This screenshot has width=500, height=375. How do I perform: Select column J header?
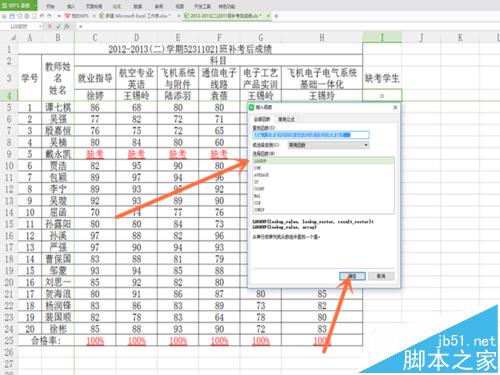click(x=421, y=38)
